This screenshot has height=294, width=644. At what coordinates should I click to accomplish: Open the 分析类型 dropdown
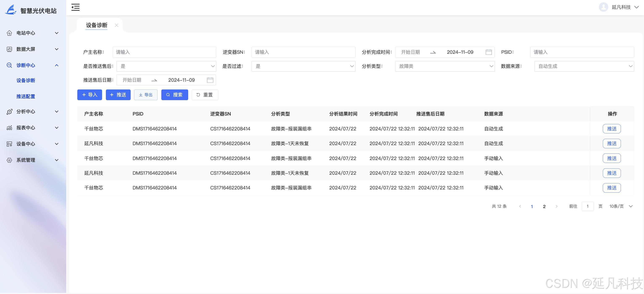point(445,66)
